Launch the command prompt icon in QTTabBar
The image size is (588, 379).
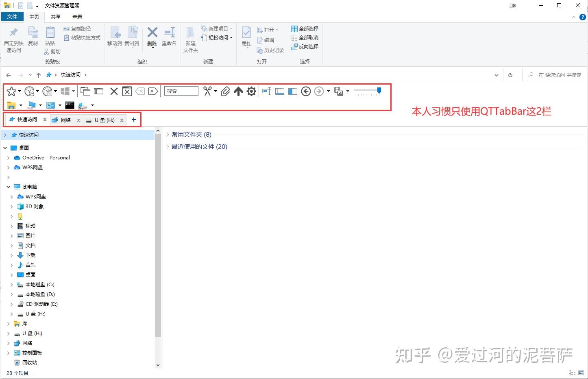pos(70,105)
